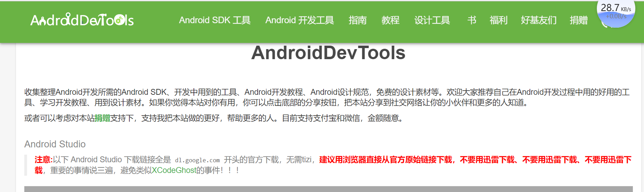
Task: Click the Android Studio section heading
Action: pyautogui.click(x=55, y=144)
